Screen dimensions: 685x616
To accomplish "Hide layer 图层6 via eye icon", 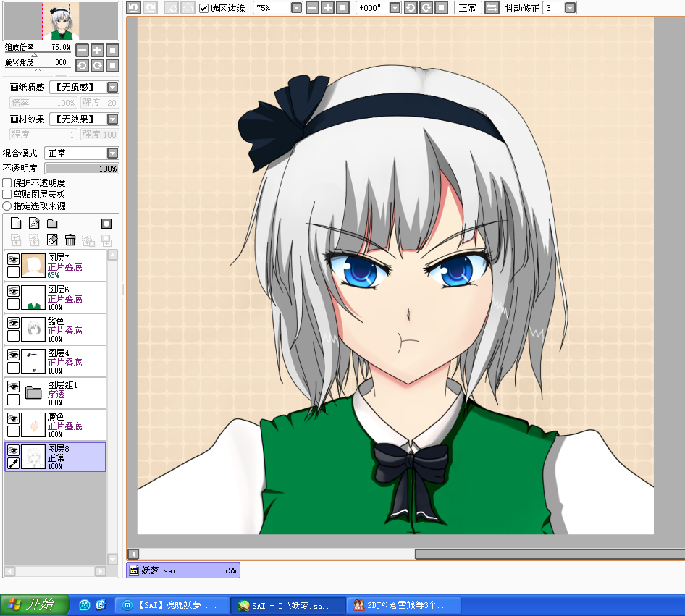I will [x=13, y=291].
